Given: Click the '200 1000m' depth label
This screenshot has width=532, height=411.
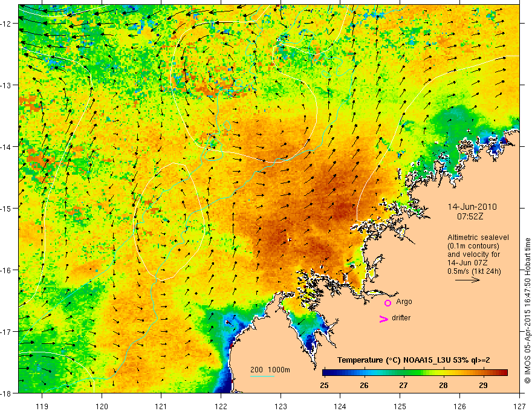Looking at the screenshot, I should pyautogui.click(x=270, y=370).
